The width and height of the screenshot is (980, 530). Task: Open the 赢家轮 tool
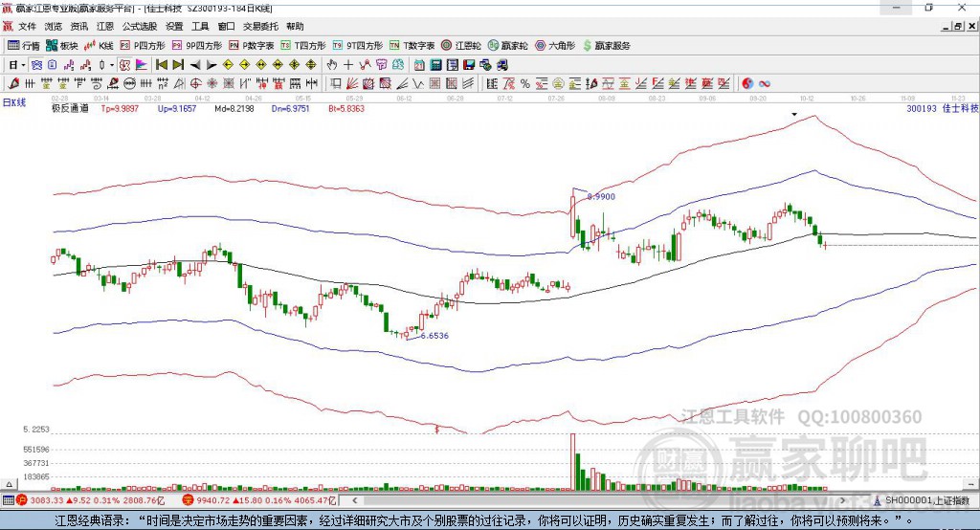507,46
